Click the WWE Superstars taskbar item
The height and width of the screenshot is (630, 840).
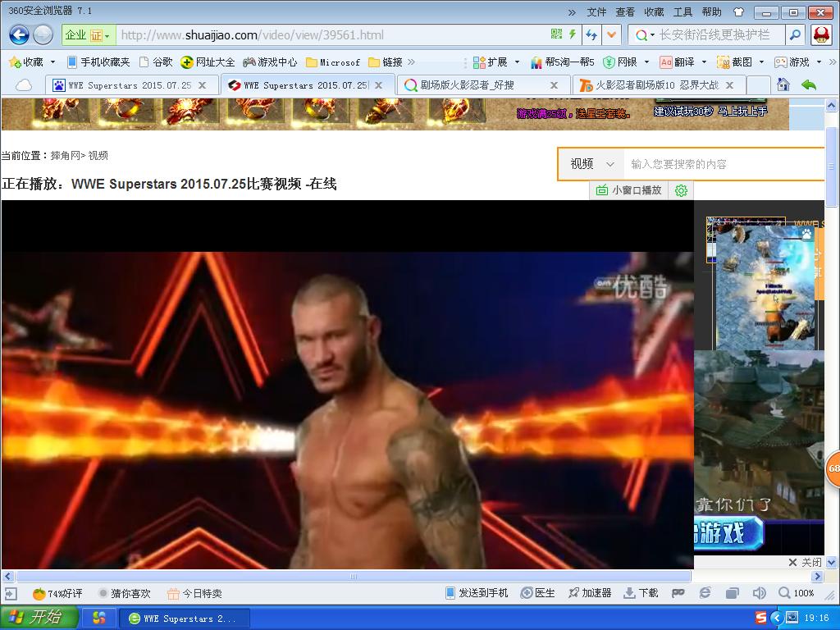click(x=184, y=619)
